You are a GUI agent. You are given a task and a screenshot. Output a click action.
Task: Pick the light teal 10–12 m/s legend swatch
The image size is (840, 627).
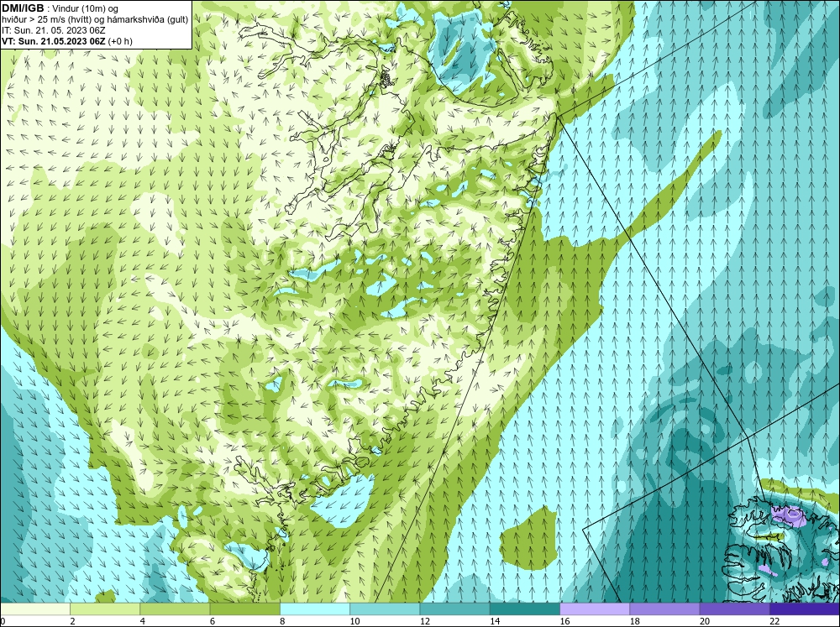point(385,609)
